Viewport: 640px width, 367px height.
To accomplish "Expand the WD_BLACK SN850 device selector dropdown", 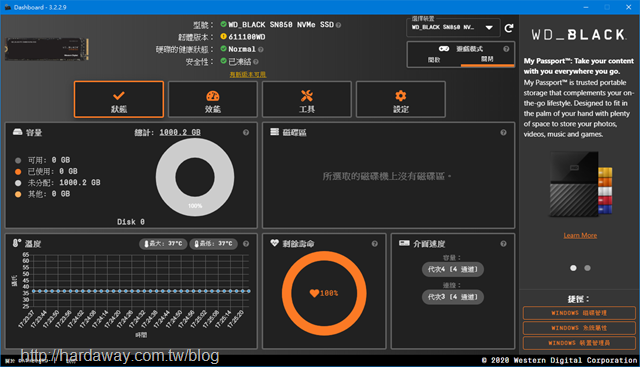I will 453,27.
